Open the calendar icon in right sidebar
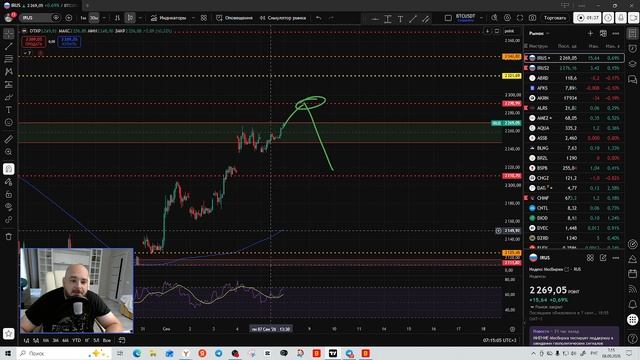Viewport: 640px width, 360px height. 633,273
